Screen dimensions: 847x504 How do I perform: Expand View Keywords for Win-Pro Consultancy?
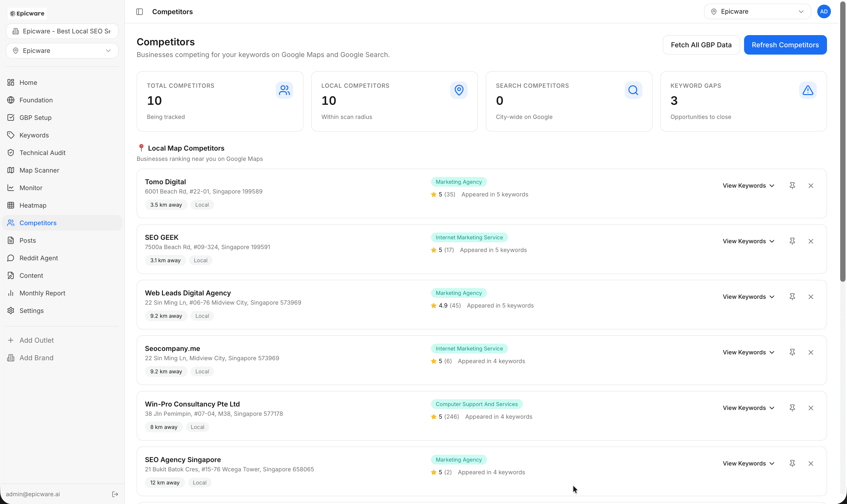[748, 408]
